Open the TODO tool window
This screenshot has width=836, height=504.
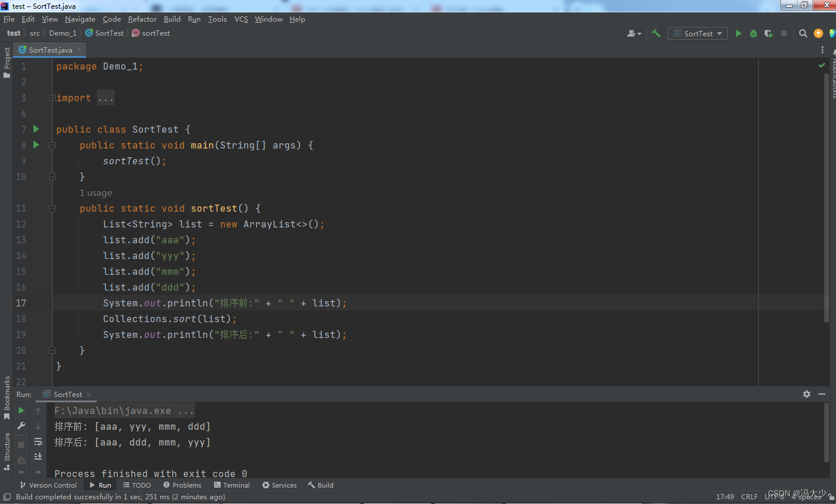[x=137, y=485]
